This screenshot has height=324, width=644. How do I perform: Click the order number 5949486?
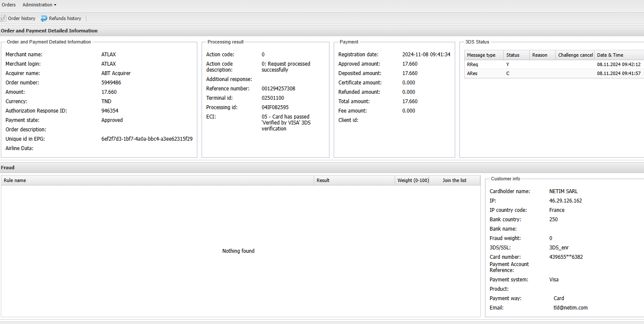(111, 83)
